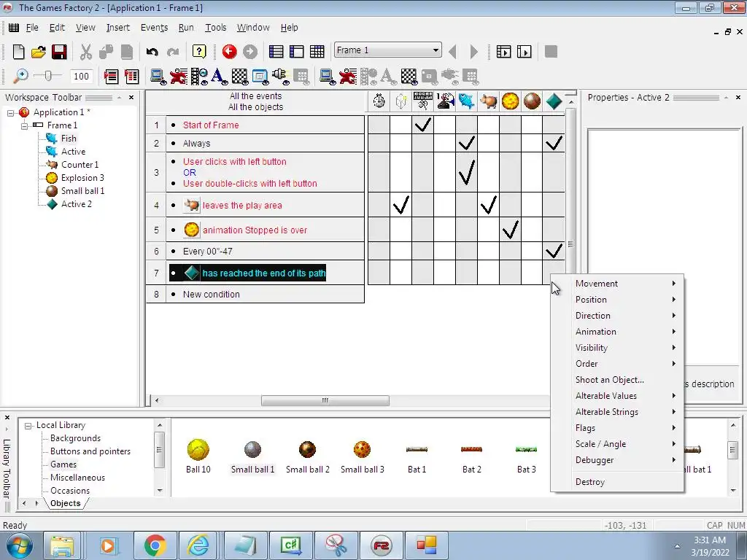Open the Tools menu
Viewport: 747px width, 560px height.
215,28
